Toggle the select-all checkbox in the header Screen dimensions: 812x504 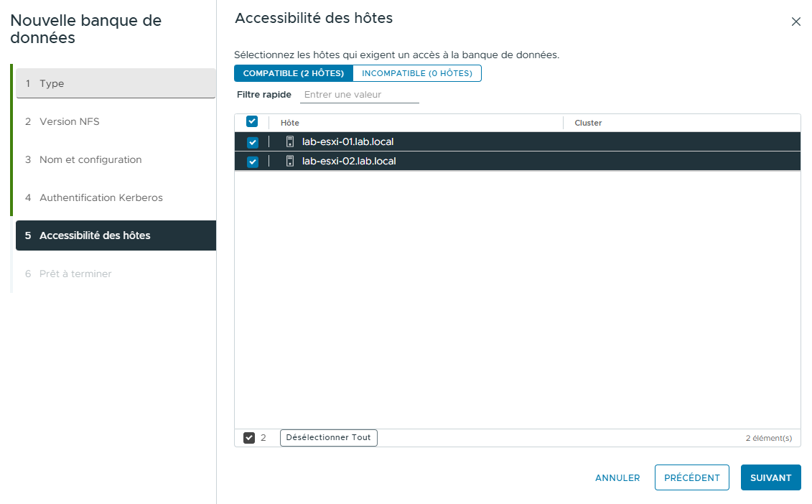252,121
